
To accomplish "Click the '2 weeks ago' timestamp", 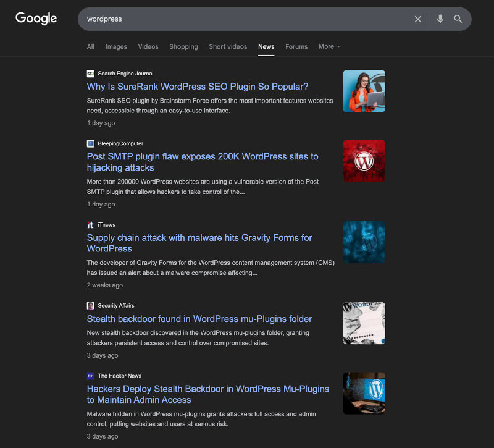I will (x=104, y=285).
